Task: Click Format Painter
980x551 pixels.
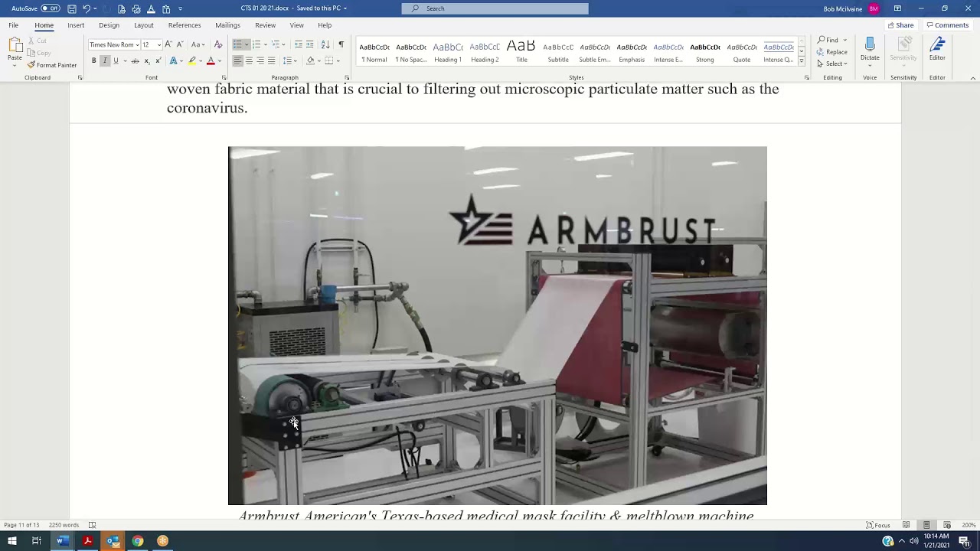Action: point(52,65)
